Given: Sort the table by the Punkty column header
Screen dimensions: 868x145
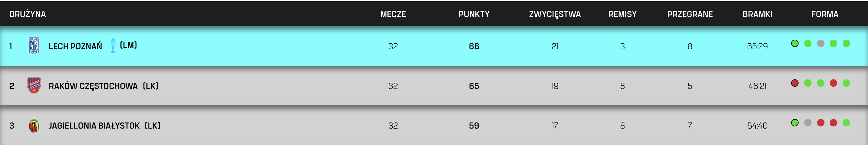Looking at the screenshot, I should [474, 14].
